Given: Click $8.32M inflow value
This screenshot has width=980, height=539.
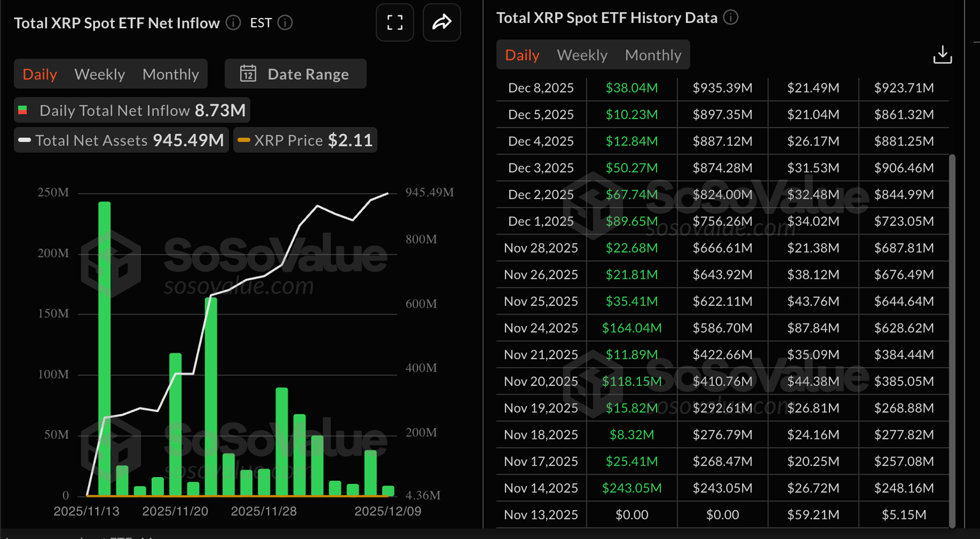Looking at the screenshot, I should point(632,435).
